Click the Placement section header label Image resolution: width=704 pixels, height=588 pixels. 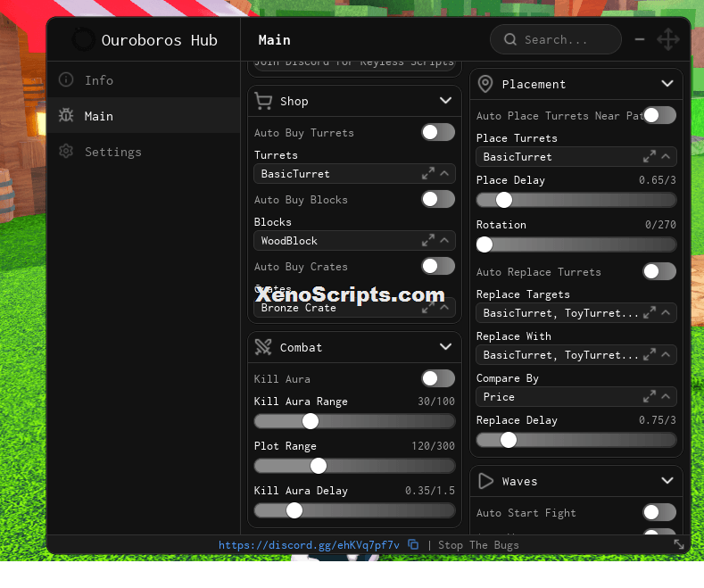click(534, 84)
